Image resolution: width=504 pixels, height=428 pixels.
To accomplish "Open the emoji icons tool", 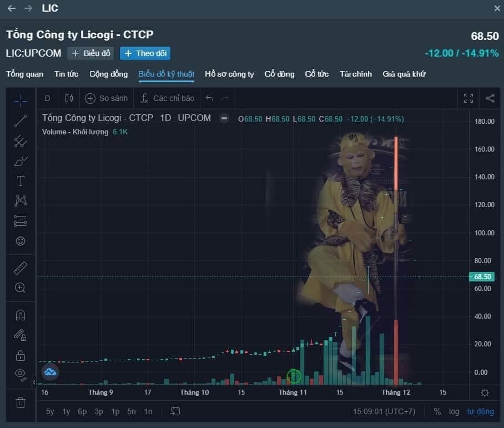I will tap(20, 241).
